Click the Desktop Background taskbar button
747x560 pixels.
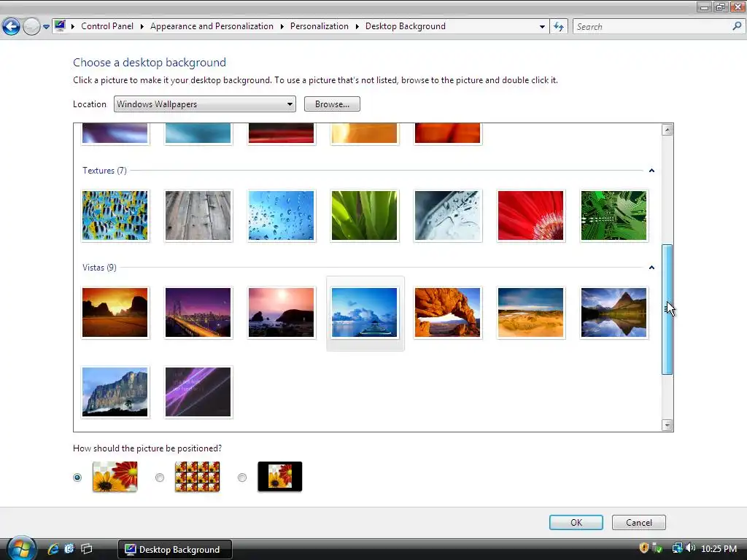tap(175, 550)
